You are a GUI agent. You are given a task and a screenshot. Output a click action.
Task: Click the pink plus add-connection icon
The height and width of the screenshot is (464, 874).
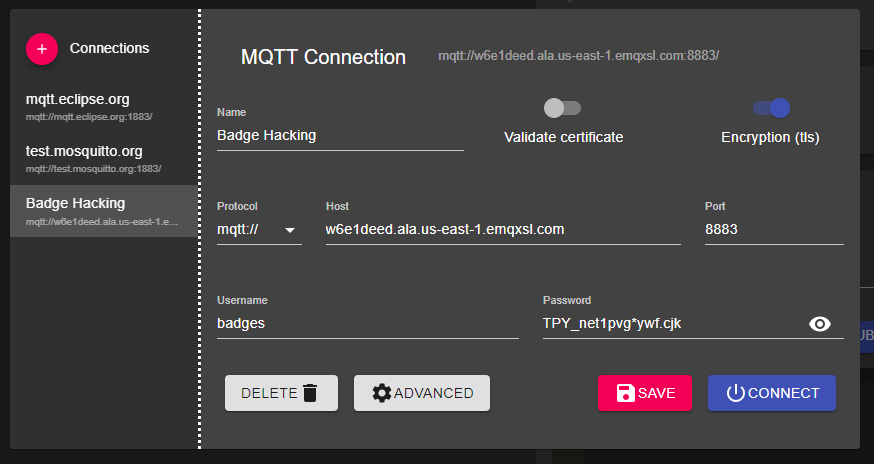[42, 49]
